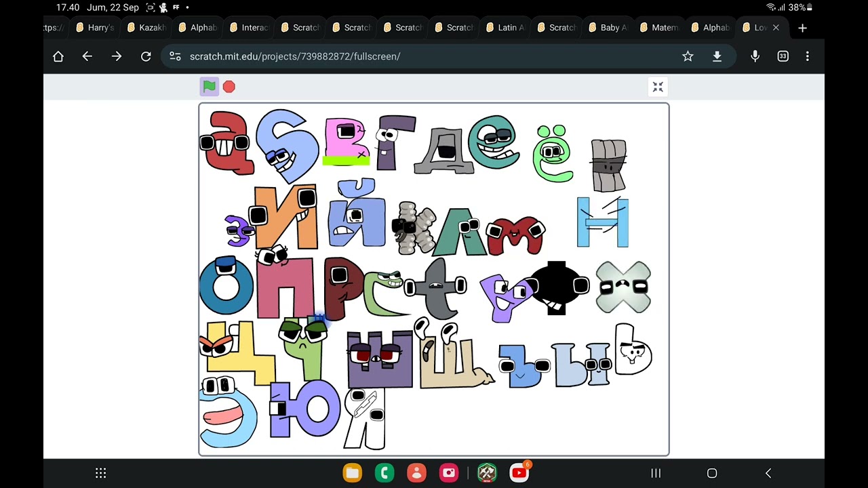
Task: Switch to the Interac tab
Action: tap(249, 28)
